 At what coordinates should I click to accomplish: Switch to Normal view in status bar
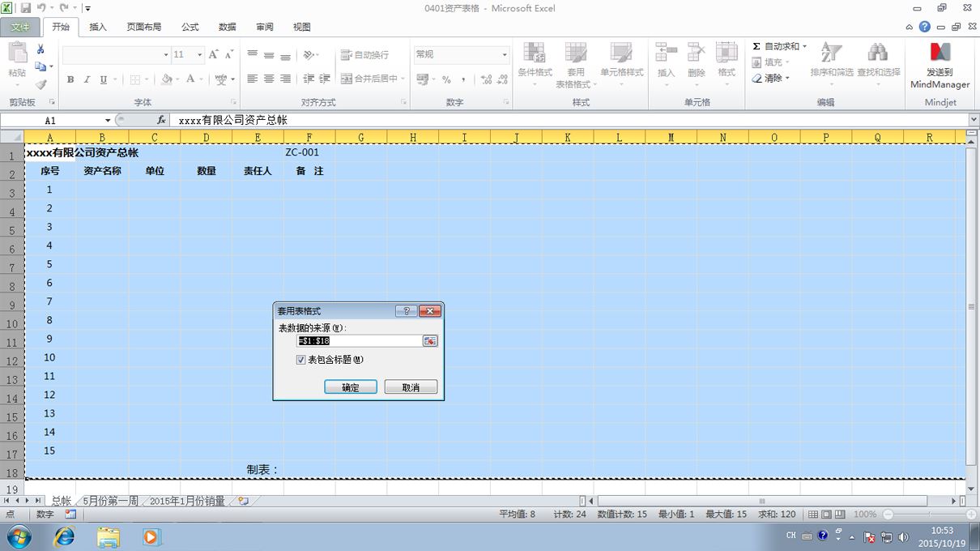[x=814, y=515]
